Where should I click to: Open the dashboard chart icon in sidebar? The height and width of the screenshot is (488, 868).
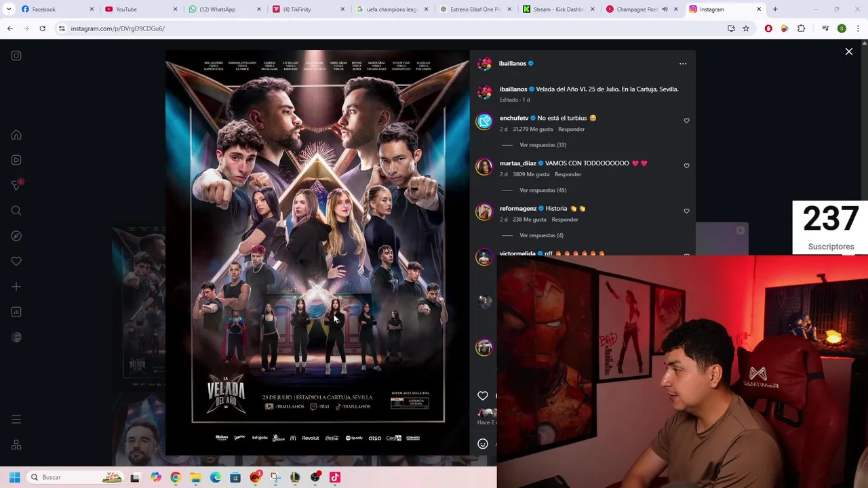coord(16,312)
